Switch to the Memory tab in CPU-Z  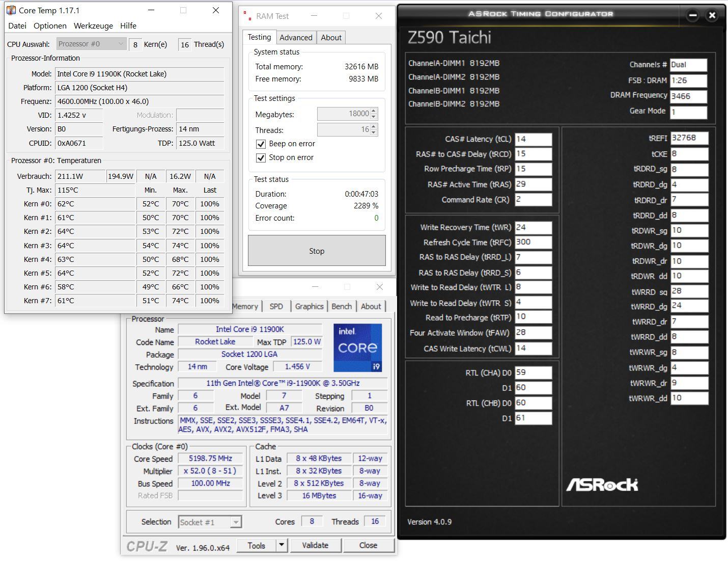(x=245, y=306)
